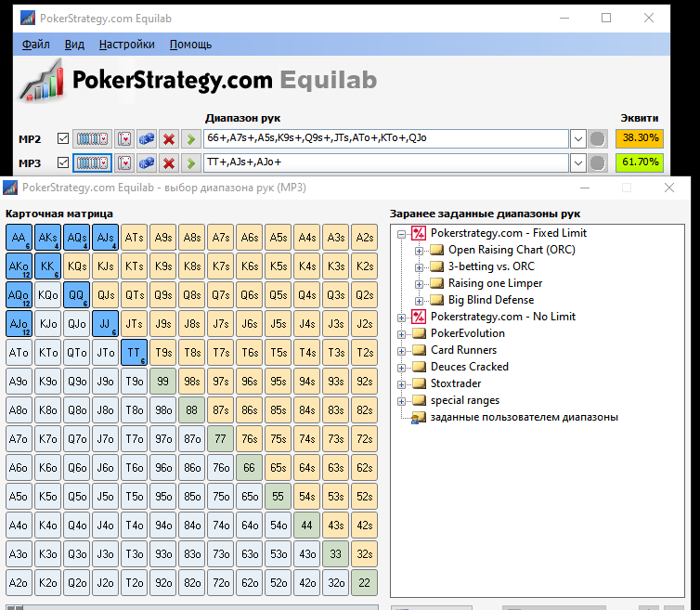The height and width of the screenshot is (610, 700).
Task: Toggle the MP3 player checkbox
Action: [x=63, y=162]
